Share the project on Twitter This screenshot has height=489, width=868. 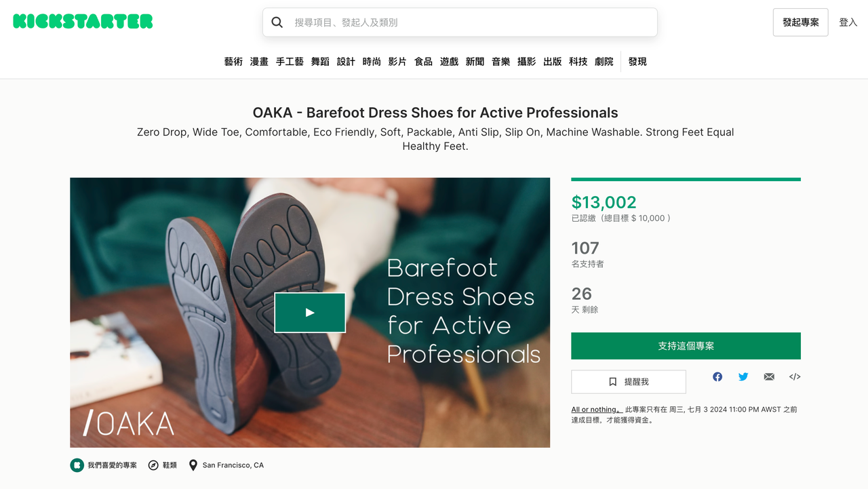[x=743, y=377]
